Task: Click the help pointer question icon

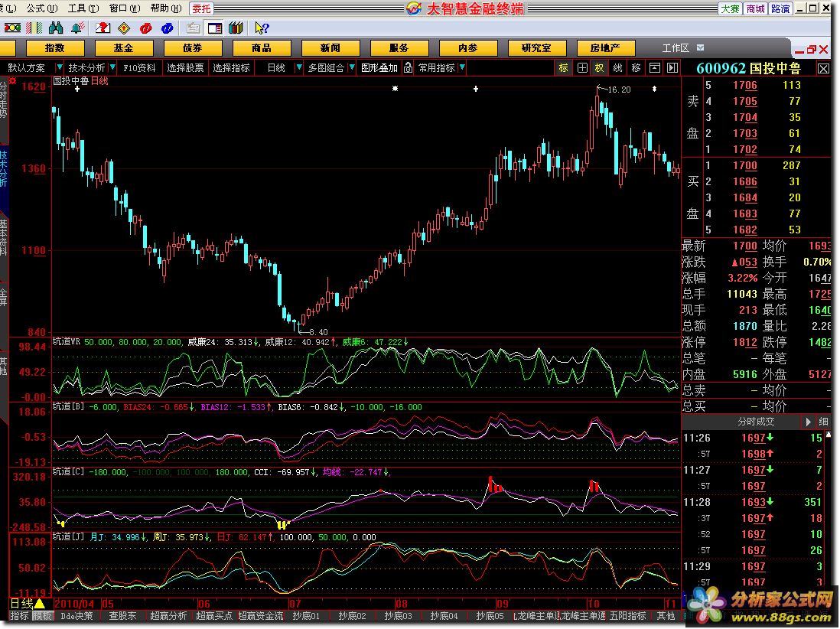Action: click(262, 28)
